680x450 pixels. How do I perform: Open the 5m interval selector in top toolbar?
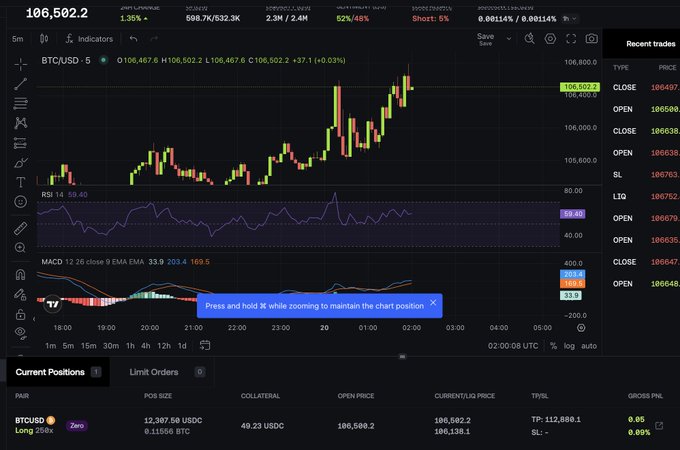(x=18, y=39)
